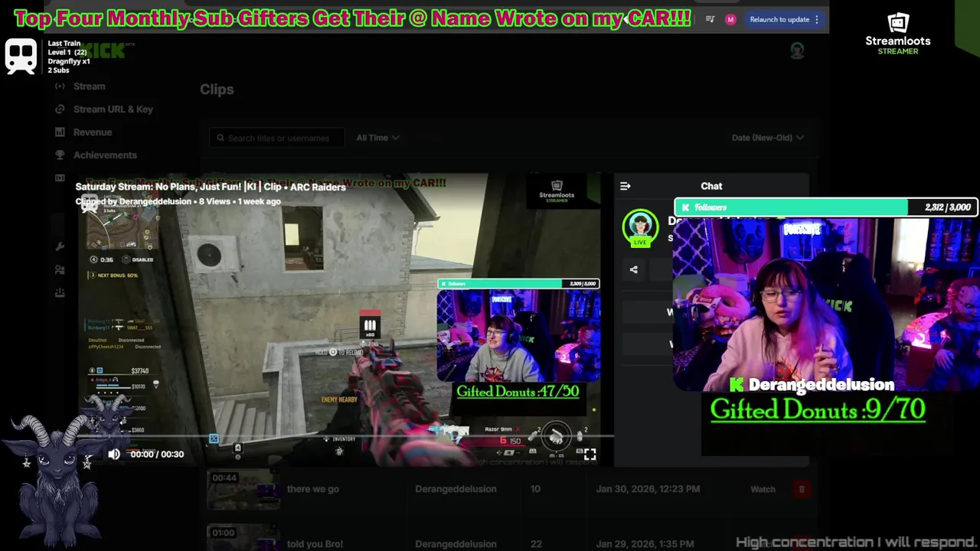Open the Date (New-Old) sort dropdown
980x551 pixels.
pyautogui.click(x=767, y=138)
